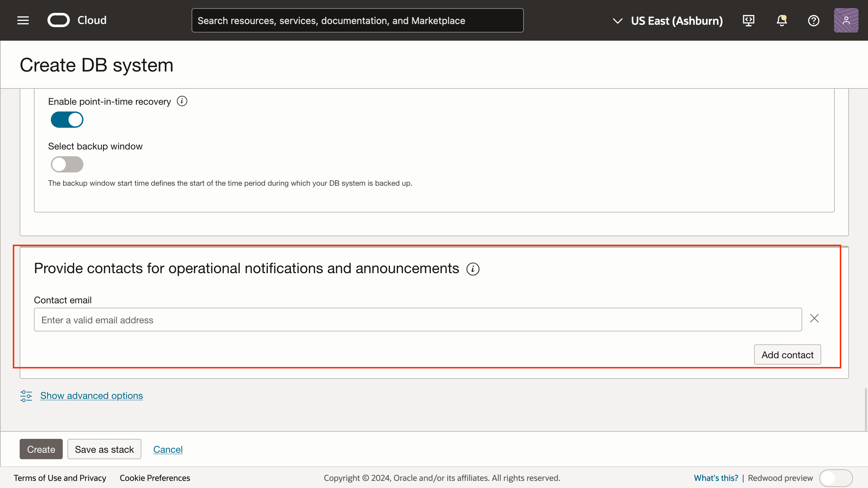Screen dimensions: 868x488
Task: Open the What's this? link
Action: 716,478
